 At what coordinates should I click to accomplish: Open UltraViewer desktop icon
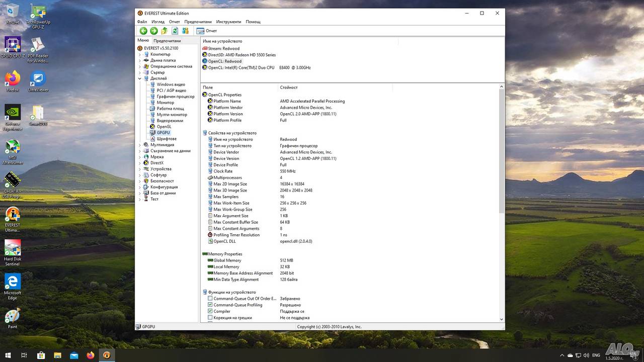pos(38,81)
